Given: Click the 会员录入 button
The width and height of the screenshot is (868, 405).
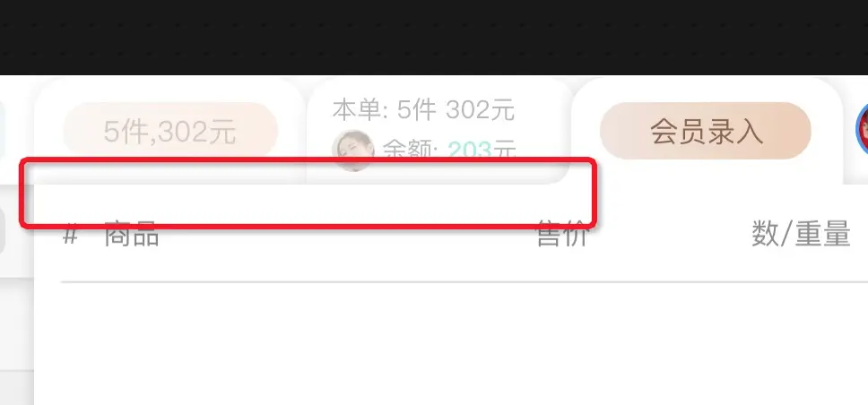Looking at the screenshot, I should click(705, 131).
